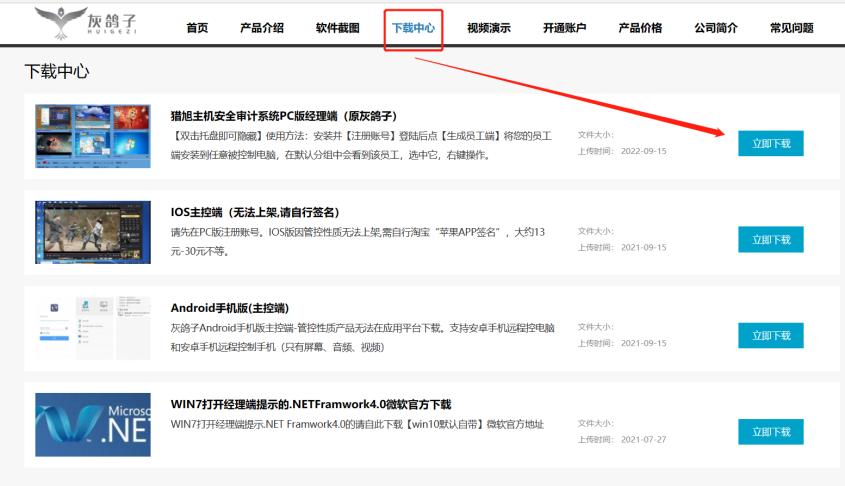
Task: Download the 猎旭主机安全审计系统 PC版经理端
Action: coord(770,143)
